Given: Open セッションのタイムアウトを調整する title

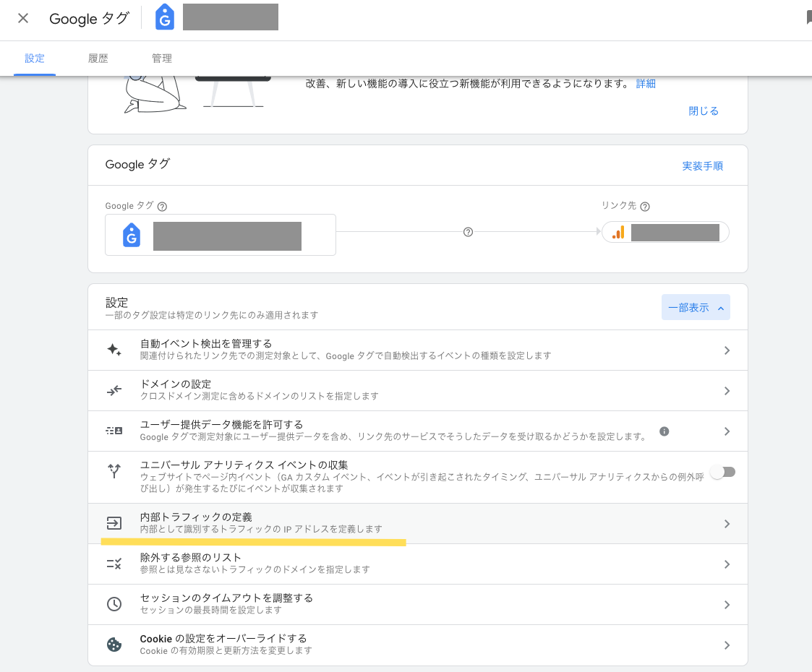Looking at the screenshot, I should click(226, 598).
